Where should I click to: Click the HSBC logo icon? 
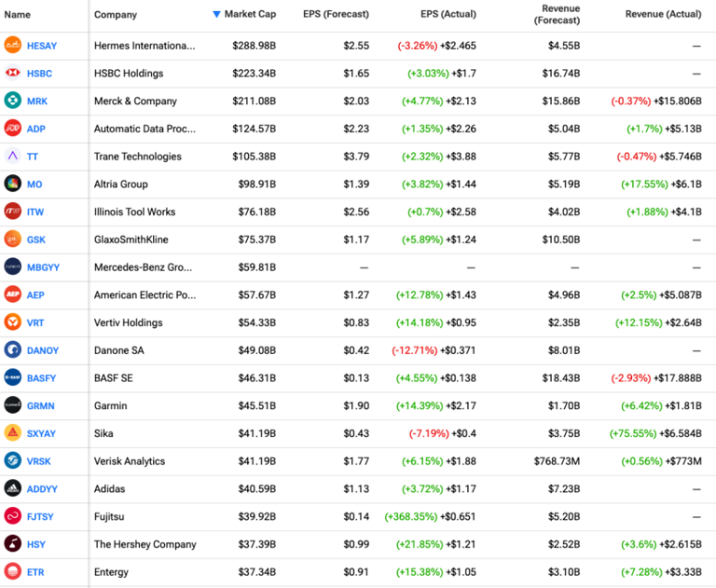pos(13,73)
